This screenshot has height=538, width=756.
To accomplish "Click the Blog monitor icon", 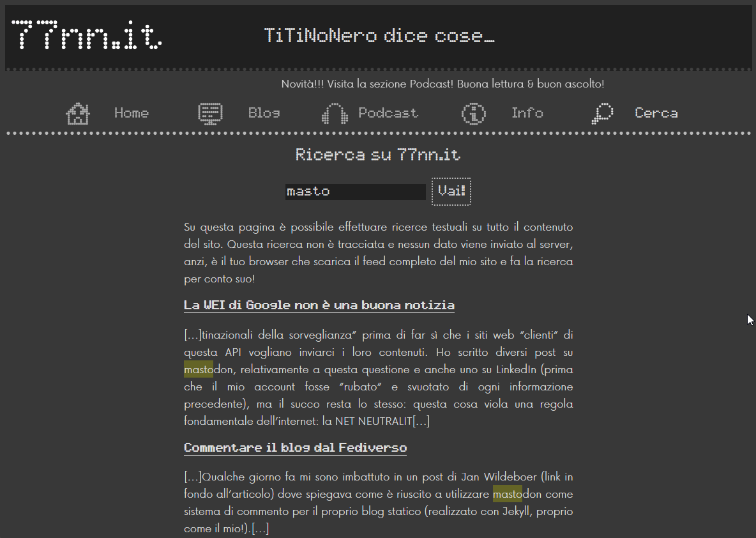I will pyautogui.click(x=210, y=114).
